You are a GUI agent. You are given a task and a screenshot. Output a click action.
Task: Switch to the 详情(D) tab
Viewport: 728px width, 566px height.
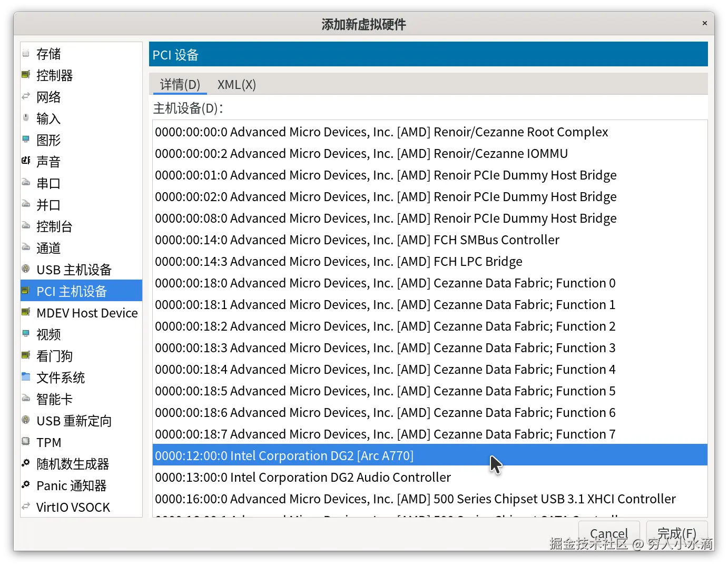click(180, 84)
